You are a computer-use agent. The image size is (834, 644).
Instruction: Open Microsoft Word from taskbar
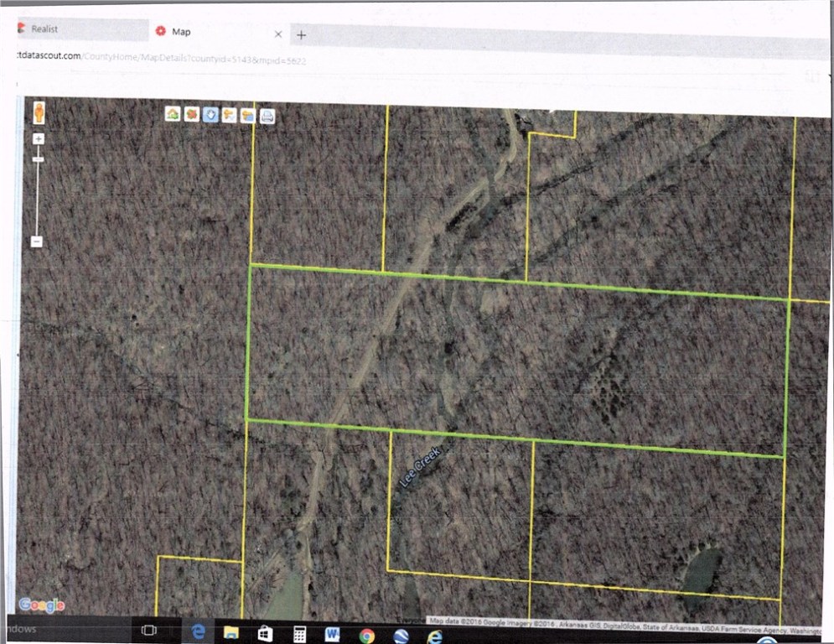pos(333,635)
